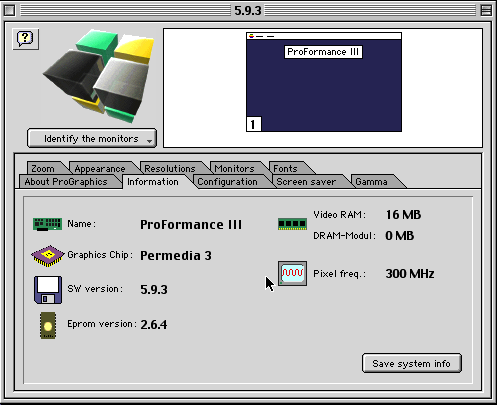The image size is (497, 405).
Task: Open the Fonts tab
Action: pyautogui.click(x=286, y=168)
